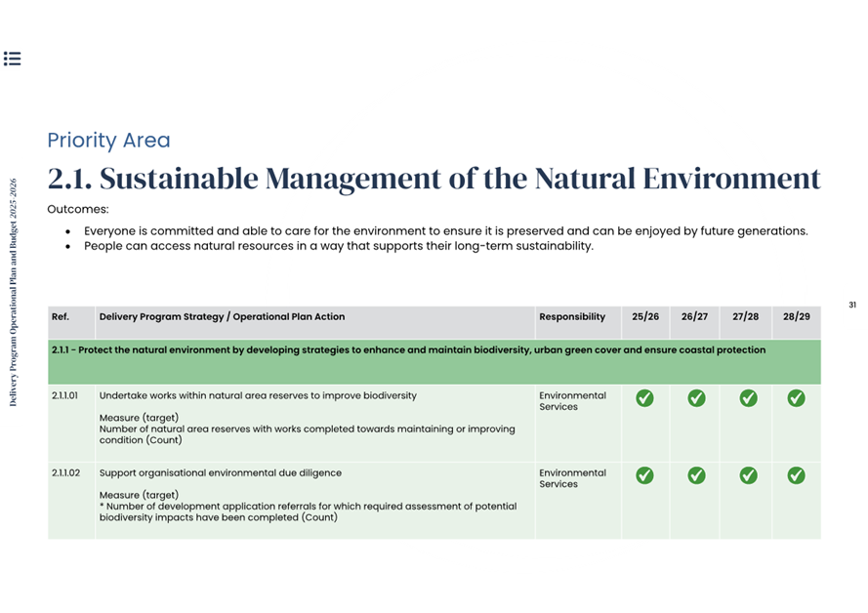Viewport: 868px width, 613px height.
Task: Click the vertical Delivery Program side title
Action: pos(13,292)
